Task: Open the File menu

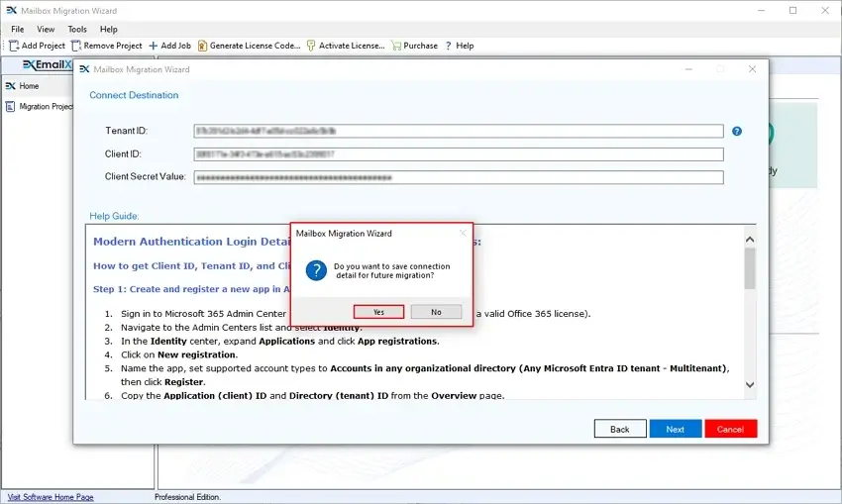Action: click(x=18, y=29)
